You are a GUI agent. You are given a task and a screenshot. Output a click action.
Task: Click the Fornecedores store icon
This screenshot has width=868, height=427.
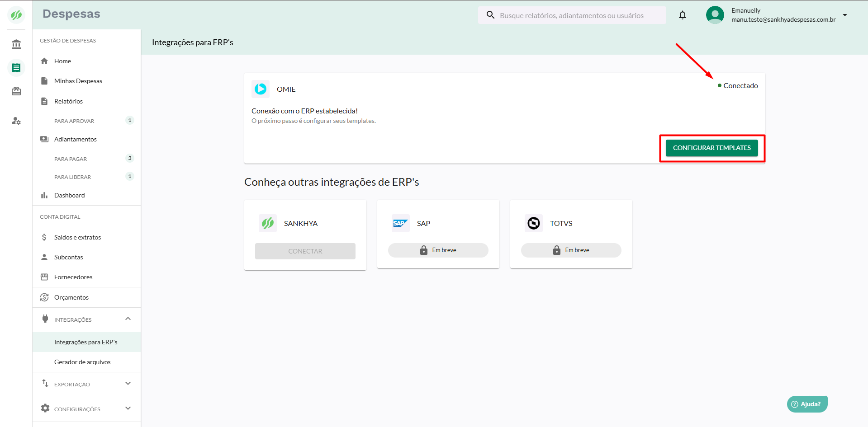pyautogui.click(x=44, y=277)
